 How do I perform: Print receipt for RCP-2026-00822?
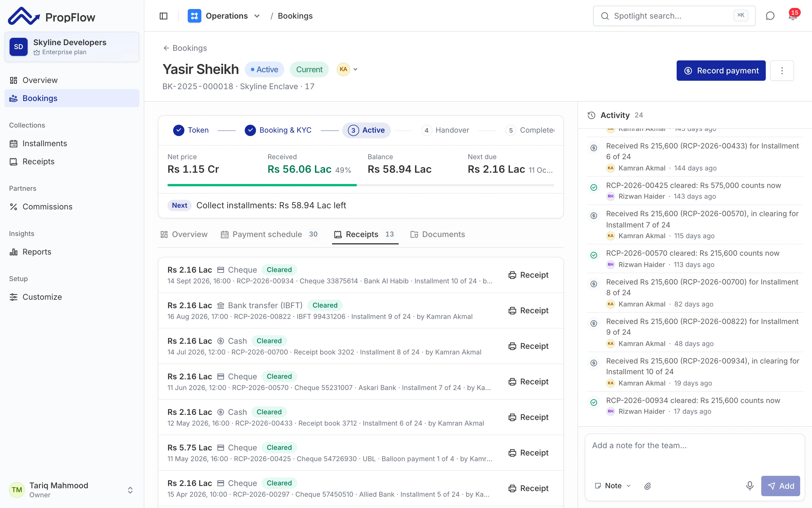[x=528, y=310]
